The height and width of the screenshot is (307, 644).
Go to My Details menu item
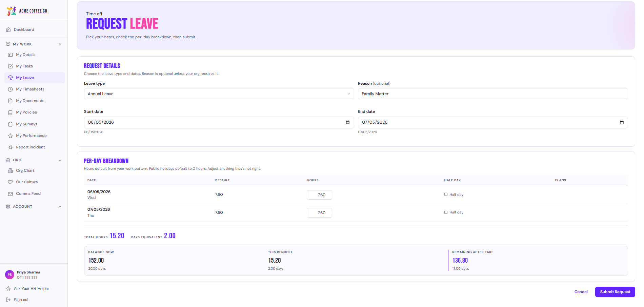(35, 55)
